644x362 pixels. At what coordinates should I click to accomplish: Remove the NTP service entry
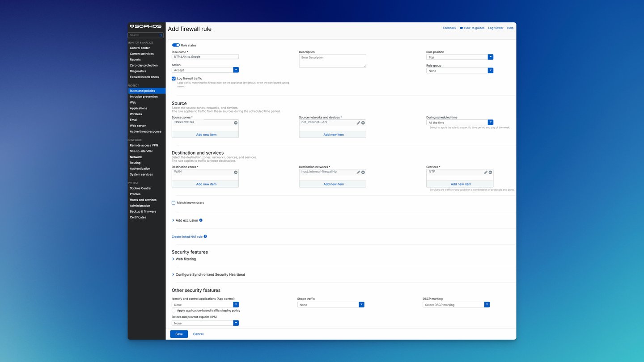click(490, 172)
